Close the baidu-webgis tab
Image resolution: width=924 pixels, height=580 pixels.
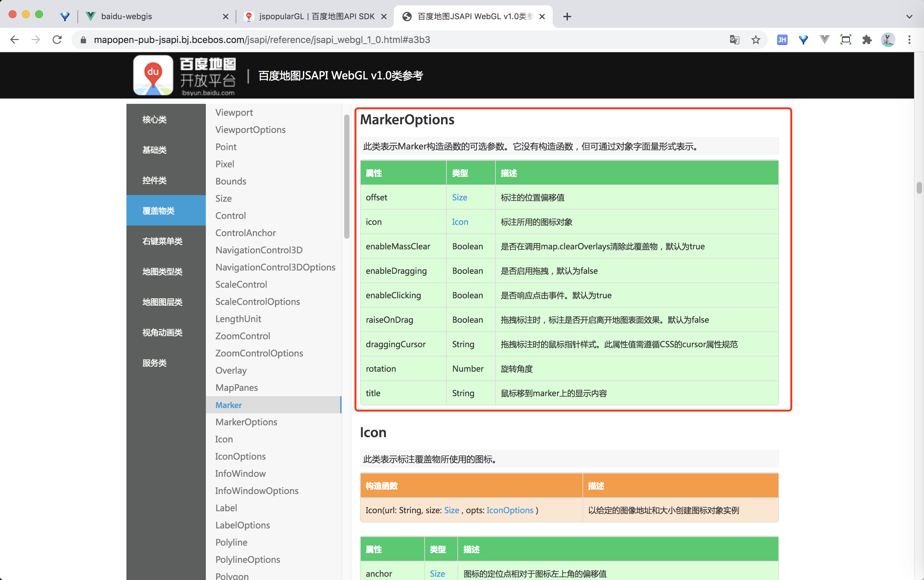pos(226,17)
